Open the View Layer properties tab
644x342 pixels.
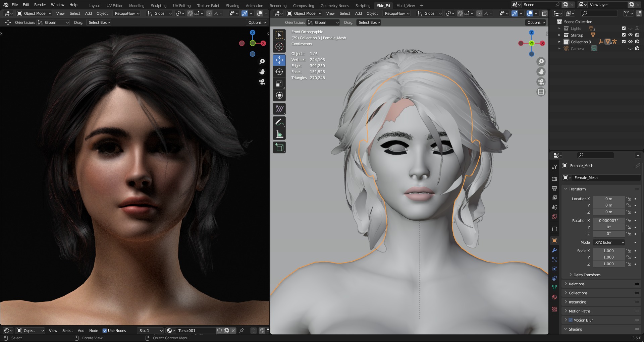[554, 198]
